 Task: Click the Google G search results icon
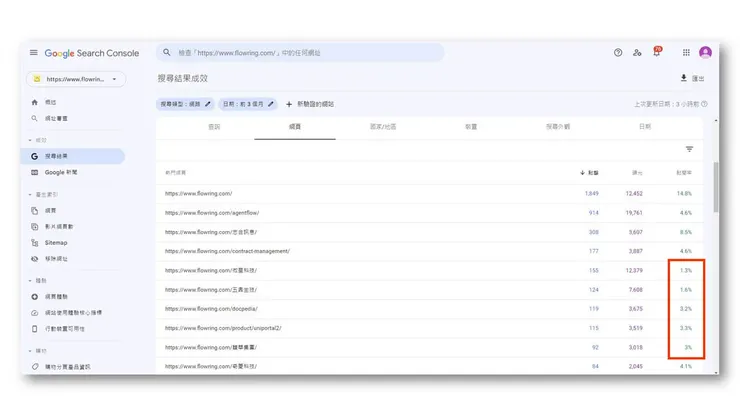click(34, 156)
